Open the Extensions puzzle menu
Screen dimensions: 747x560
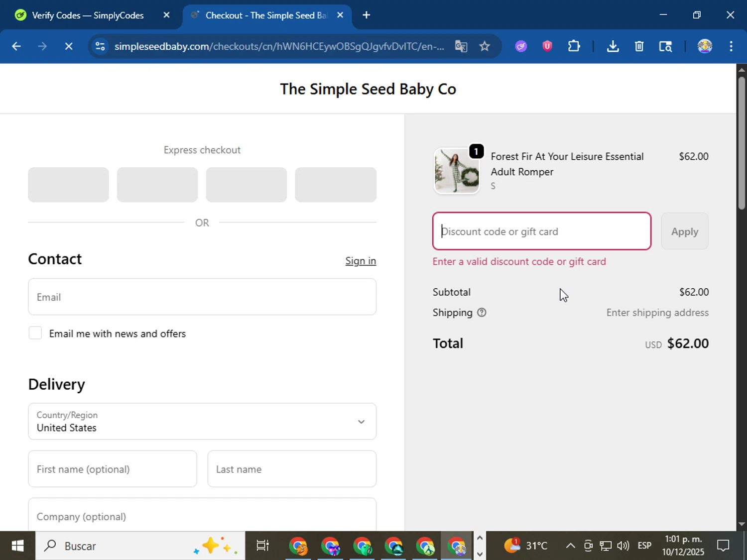click(x=574, y=46)
